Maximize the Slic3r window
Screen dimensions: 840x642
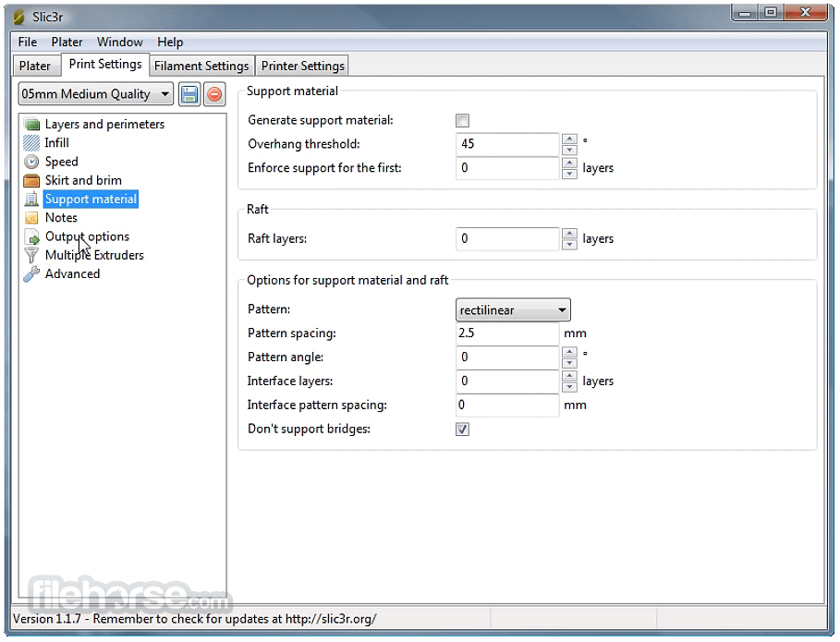click(x=771, y=13)
